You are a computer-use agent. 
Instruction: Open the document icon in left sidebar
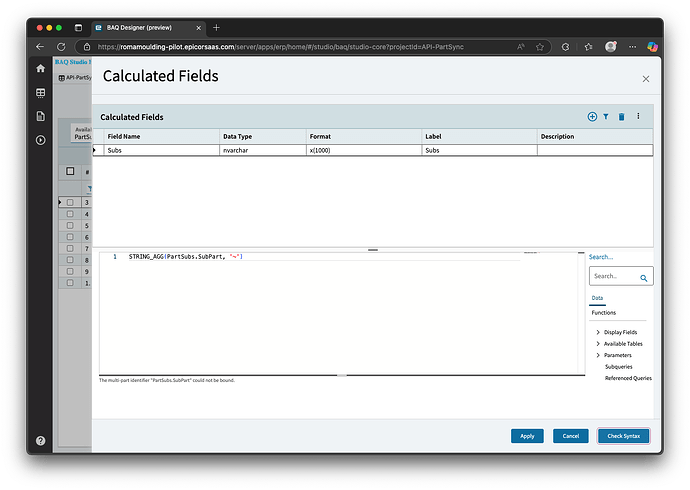point(40,116)
